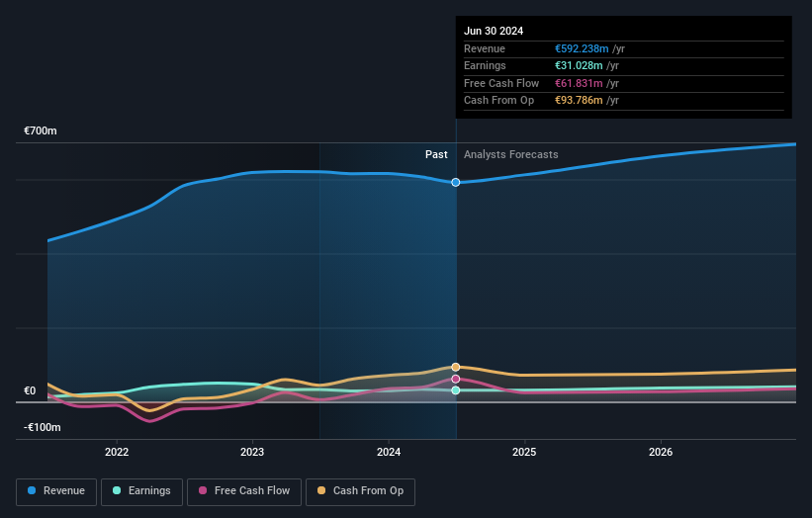
Task: Click the Analysts Forecasts label
Action: click(x=511, y=154)
